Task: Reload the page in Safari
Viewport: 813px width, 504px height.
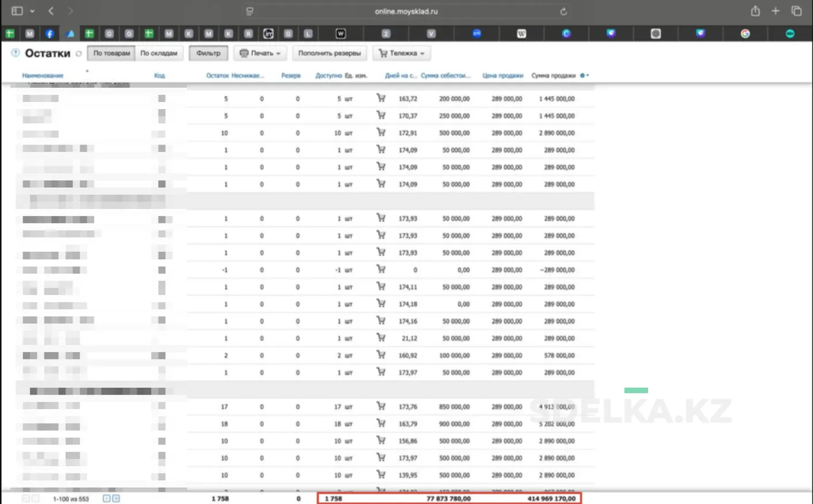Action: click(564, 12)
